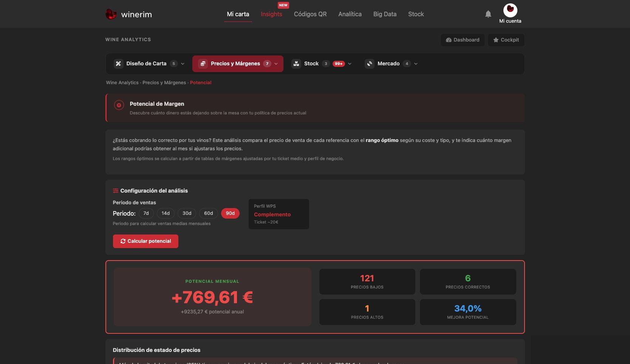Screen dimensions: 630x364
Task: Click the 34,0% Mejora Potencial card
Action: [468, 312]
